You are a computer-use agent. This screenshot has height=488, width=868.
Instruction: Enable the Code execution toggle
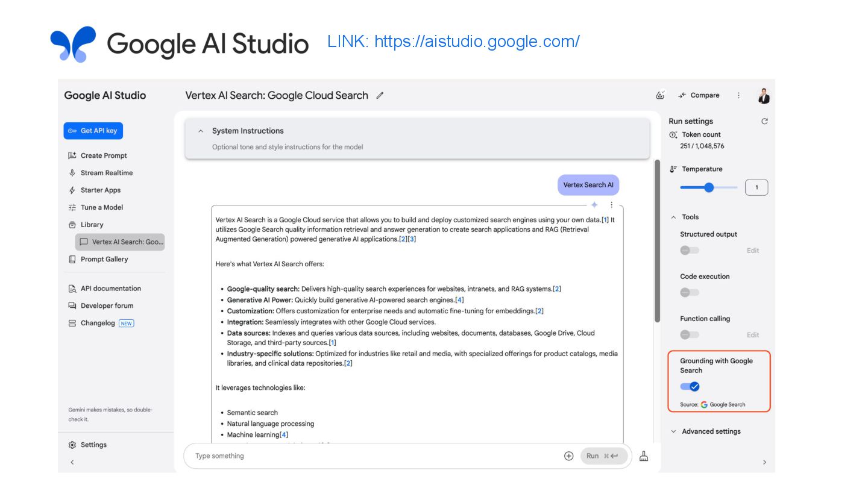click(690, 293)
